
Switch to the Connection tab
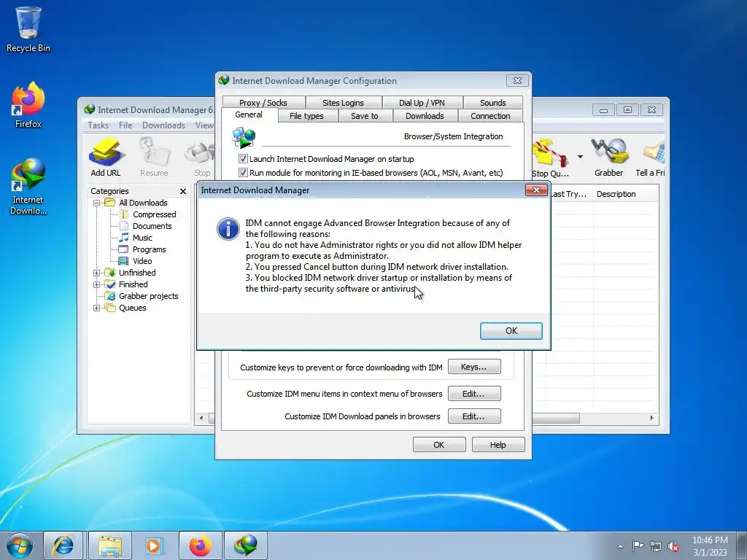point(490,116)
